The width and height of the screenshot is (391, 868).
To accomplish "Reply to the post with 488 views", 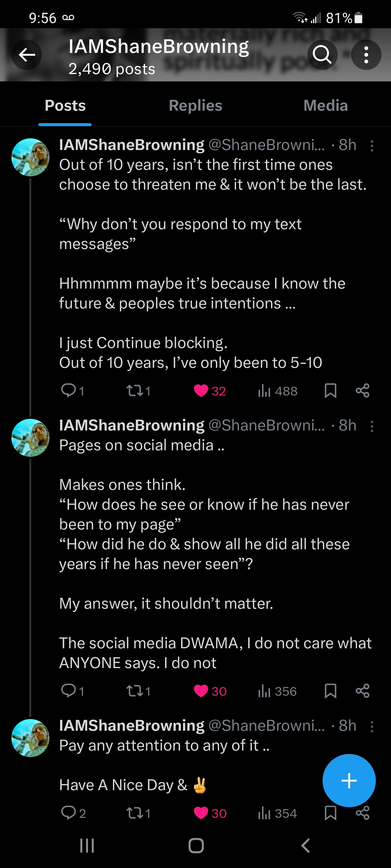I will click(68, 391).
